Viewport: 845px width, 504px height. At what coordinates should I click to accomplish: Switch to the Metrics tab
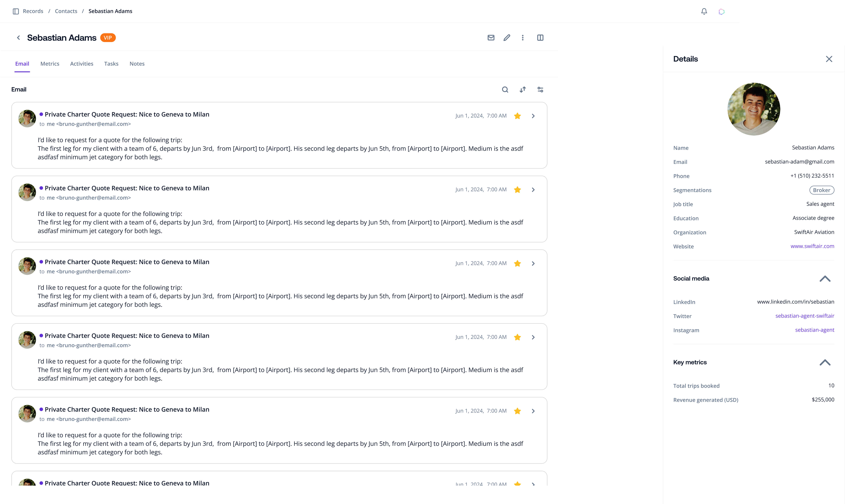pos(50,64)
